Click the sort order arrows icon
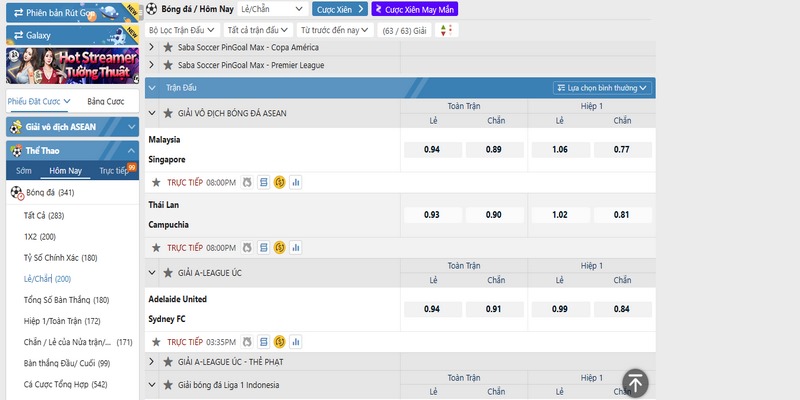800x400 pixels. point(445,30)
